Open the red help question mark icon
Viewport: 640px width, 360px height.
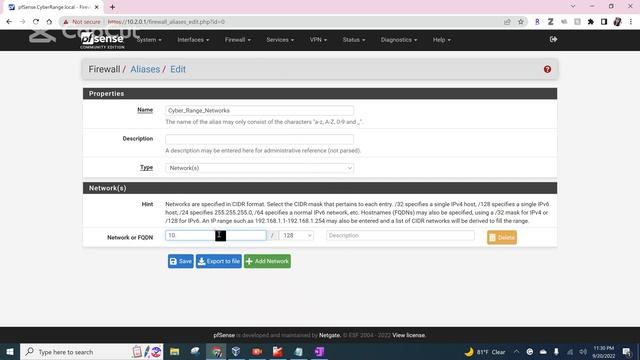coord(547,69)
